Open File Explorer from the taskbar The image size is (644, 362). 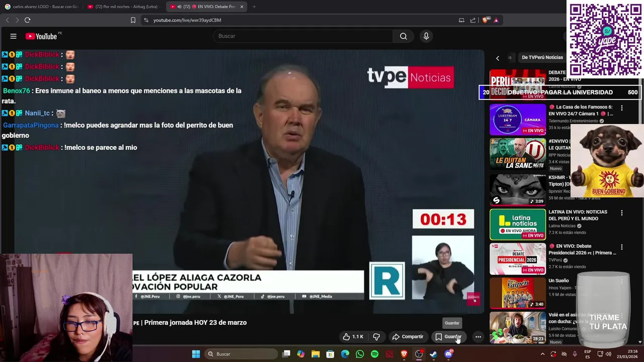coord(315,354)
